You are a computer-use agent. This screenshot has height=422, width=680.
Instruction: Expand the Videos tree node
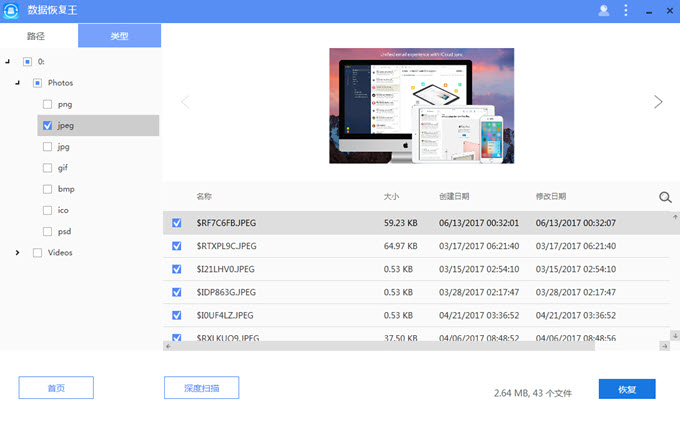coord(18,253)
